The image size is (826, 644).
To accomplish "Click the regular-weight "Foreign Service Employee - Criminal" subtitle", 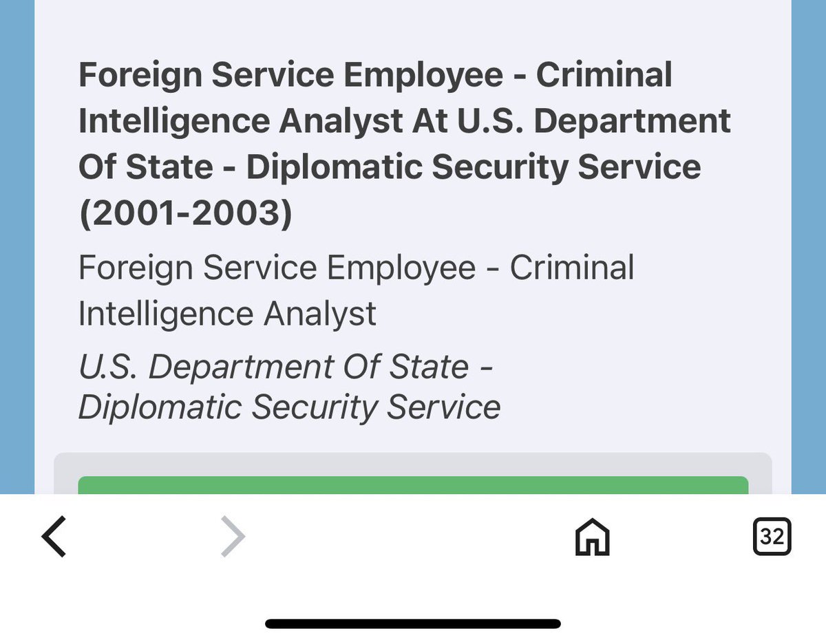I will click(356, 268).
